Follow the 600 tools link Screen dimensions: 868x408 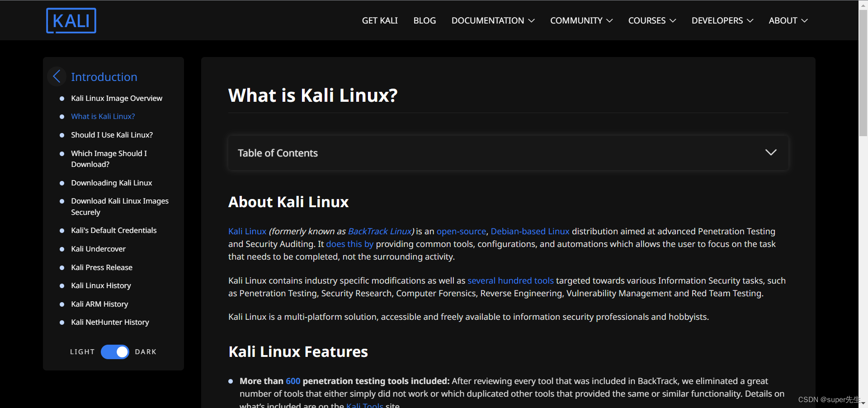click(293, 381)
